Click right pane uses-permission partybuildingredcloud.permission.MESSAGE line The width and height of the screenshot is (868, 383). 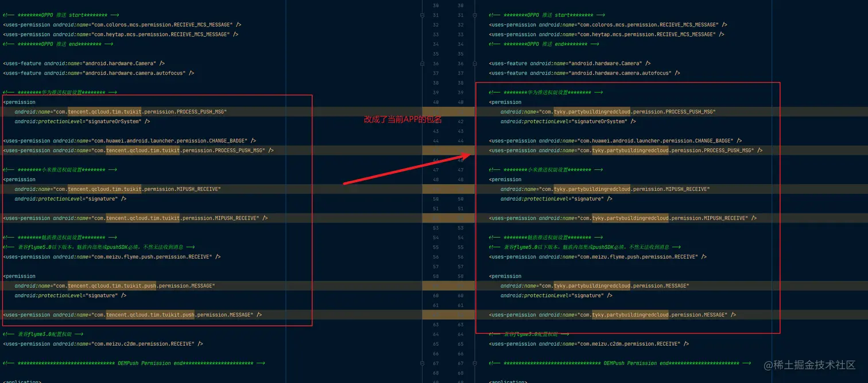point(613,315)
